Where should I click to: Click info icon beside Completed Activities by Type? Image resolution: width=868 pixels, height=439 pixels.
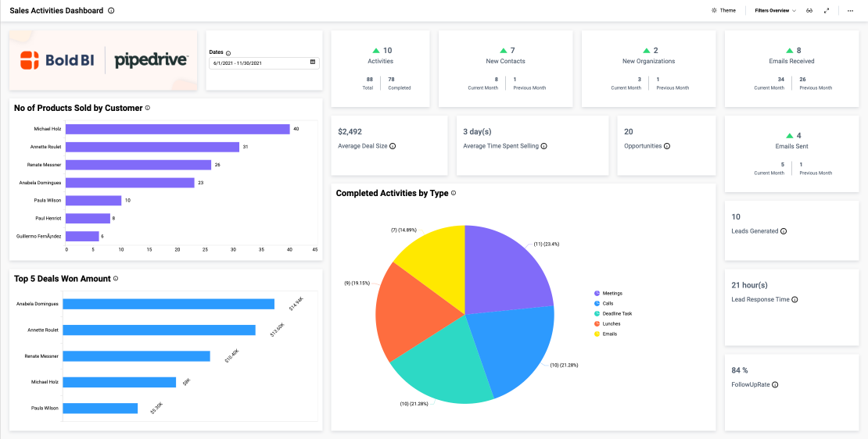[x=454, y=193]
